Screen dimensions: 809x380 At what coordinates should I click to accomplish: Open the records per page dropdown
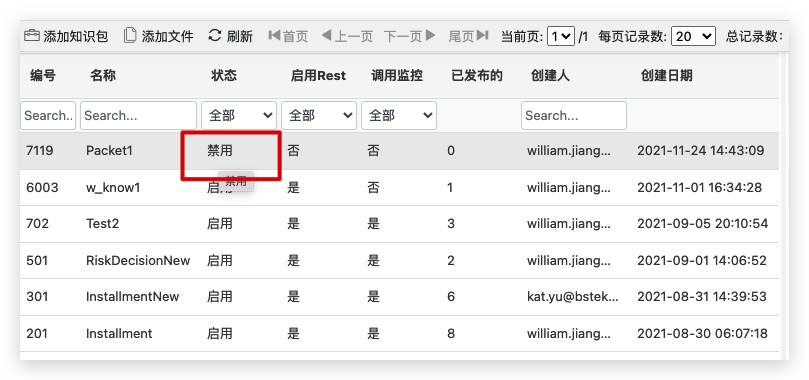coord(693,36)
